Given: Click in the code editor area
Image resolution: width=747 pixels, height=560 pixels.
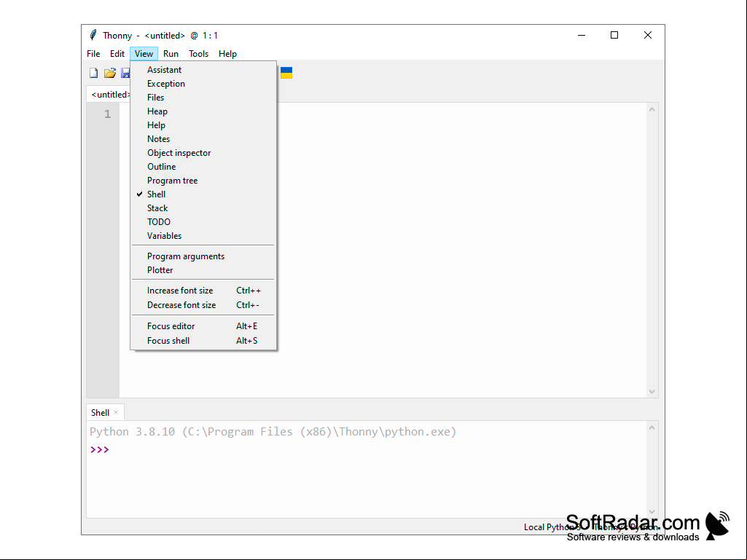Looking at the screenshot, I should (383, 250).
